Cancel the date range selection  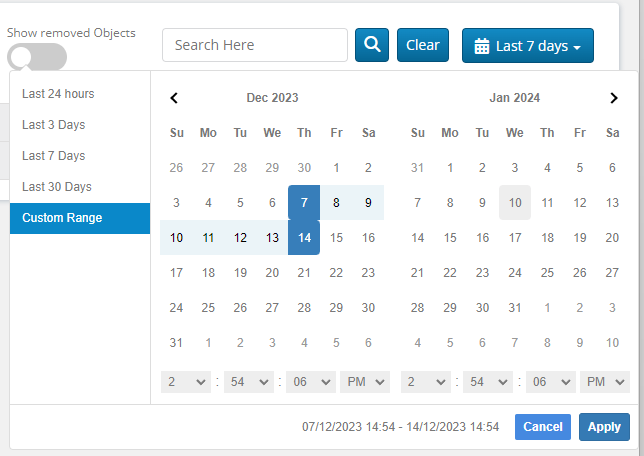click(543, 427)
